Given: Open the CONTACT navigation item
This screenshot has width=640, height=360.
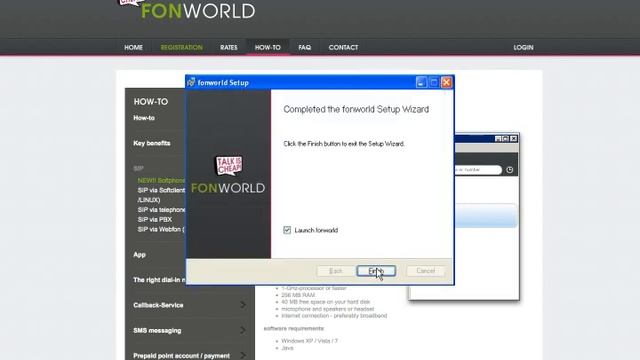Looking at the screenshot, I should click(x=343, y=47).
